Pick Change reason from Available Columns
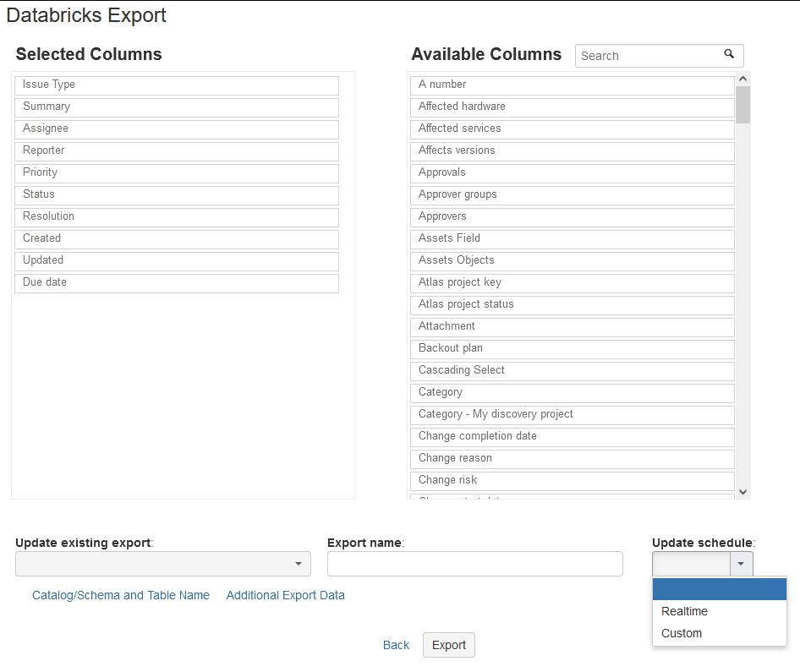 (573, 459)
